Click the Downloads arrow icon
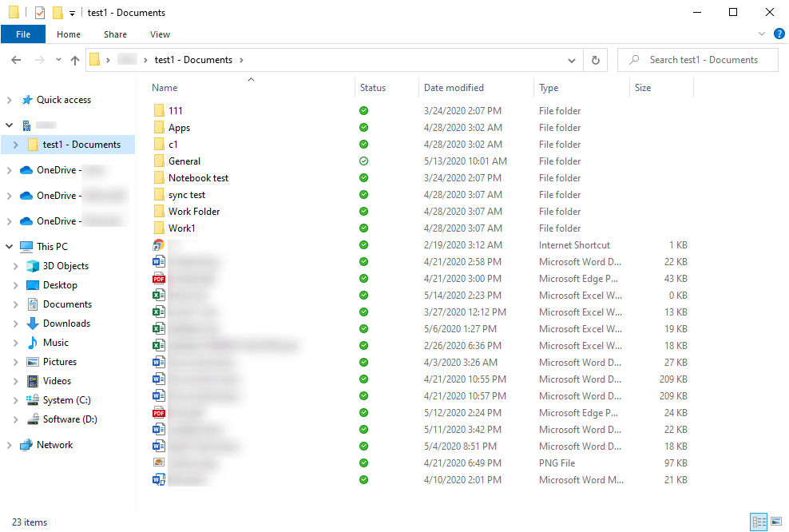Screen dimensions: 789x532 pyautogui.click(x=33, y=324)
